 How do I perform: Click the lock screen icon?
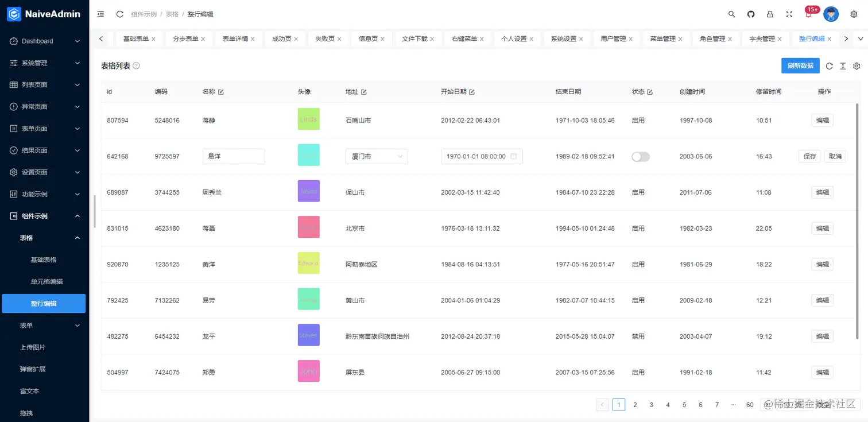[x=770, y=14]
